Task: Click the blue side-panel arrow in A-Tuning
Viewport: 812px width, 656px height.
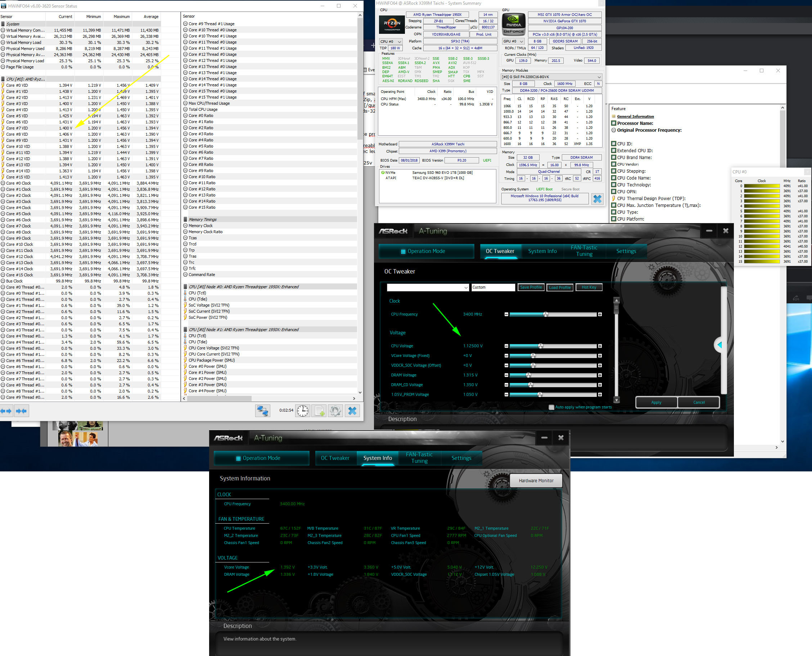Action: point(719,345)
